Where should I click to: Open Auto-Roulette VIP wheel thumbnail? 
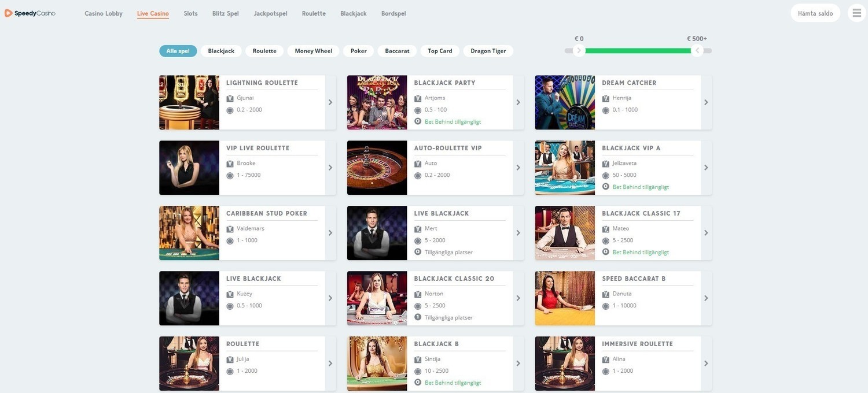[377, 168]
